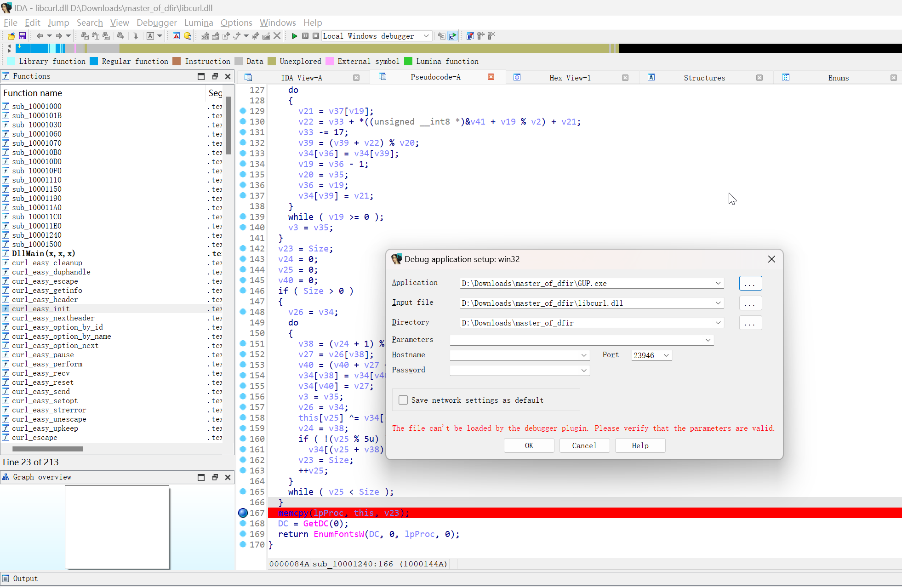Select DllMain(x,x,x) in the Functions list
This screenshot has height=588, width=902.
[x=43, y=253]
